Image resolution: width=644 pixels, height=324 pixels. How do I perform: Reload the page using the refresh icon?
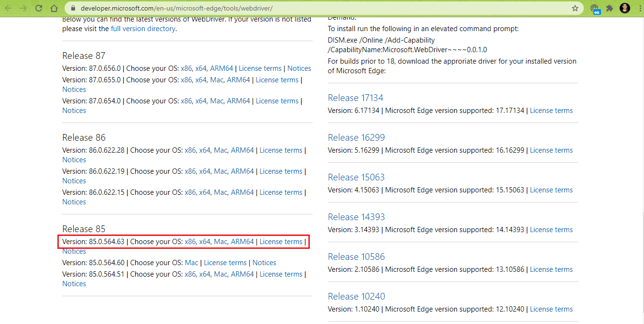[x=38, y=8]
